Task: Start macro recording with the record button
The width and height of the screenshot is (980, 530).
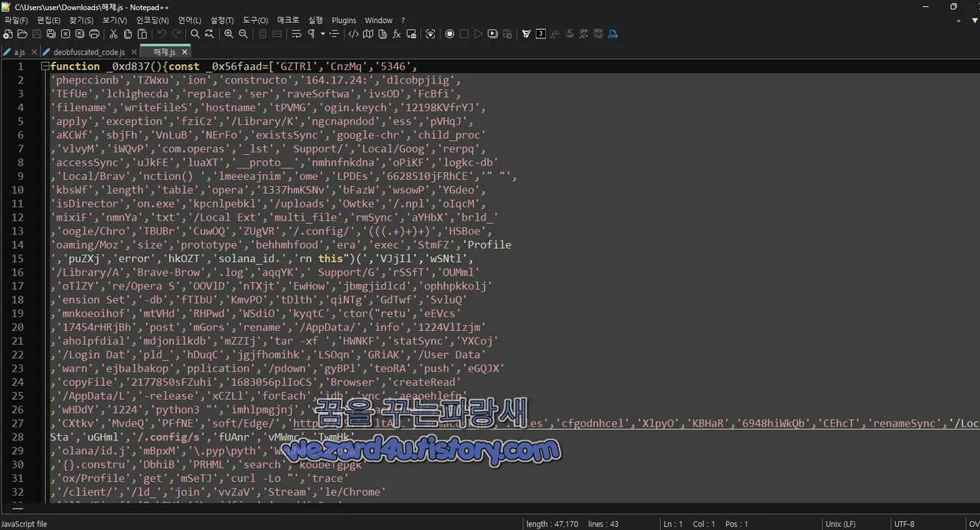Action: tap(449, 34)
